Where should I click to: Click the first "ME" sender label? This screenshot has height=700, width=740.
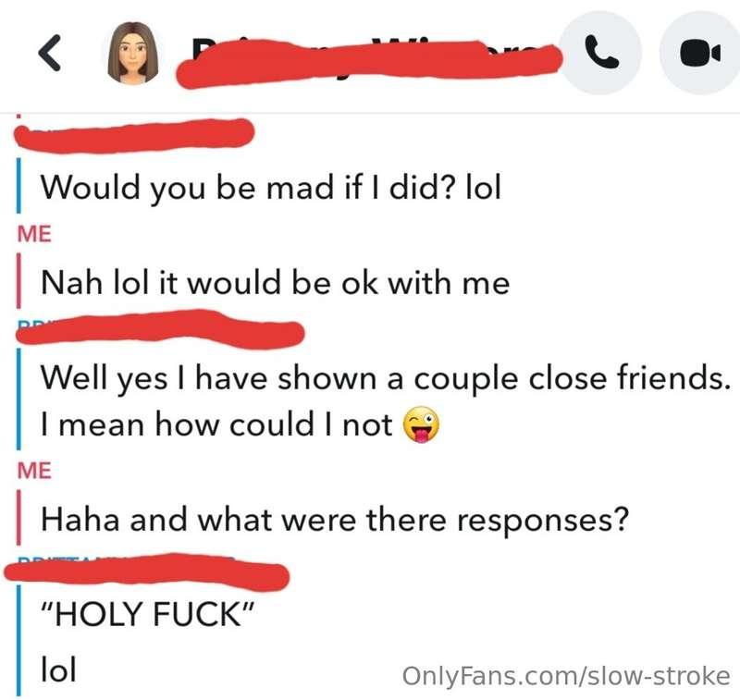34,234
